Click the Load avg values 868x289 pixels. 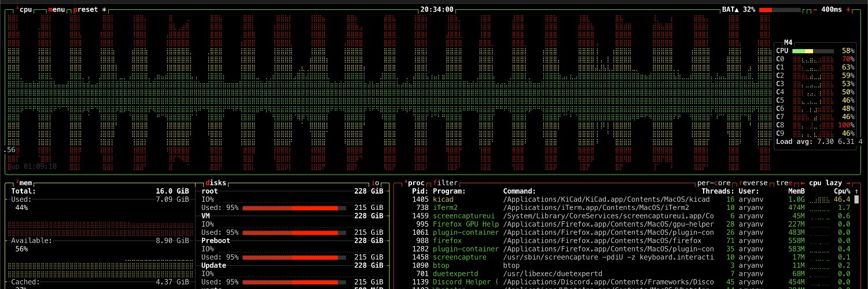(840, 142)
